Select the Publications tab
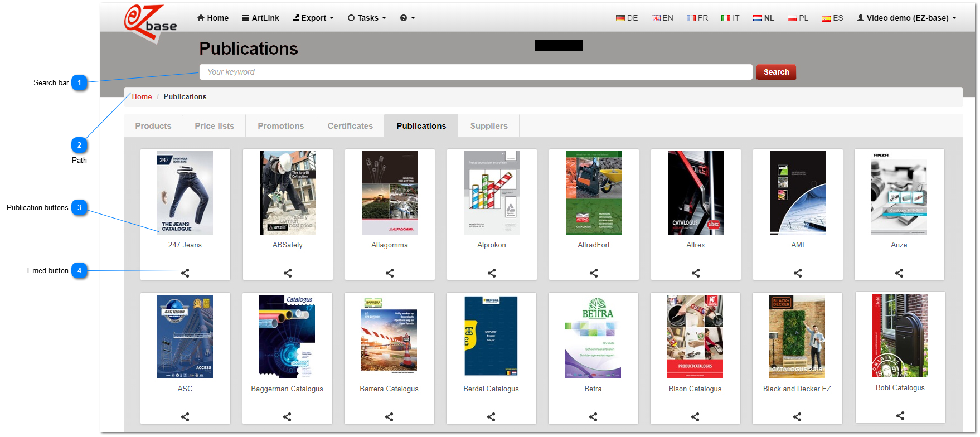Screen dimensions: 980x437 tap(421, 126)
